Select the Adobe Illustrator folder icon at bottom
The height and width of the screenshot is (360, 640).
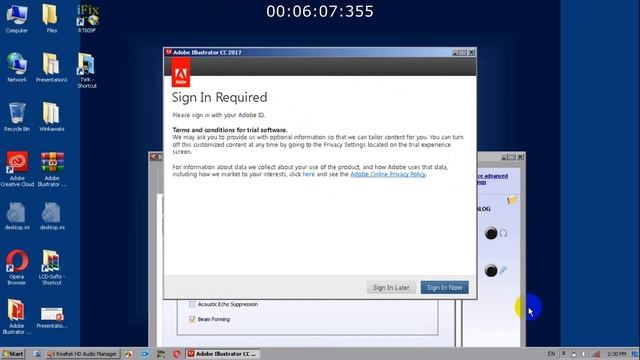(x=16, y=317)
